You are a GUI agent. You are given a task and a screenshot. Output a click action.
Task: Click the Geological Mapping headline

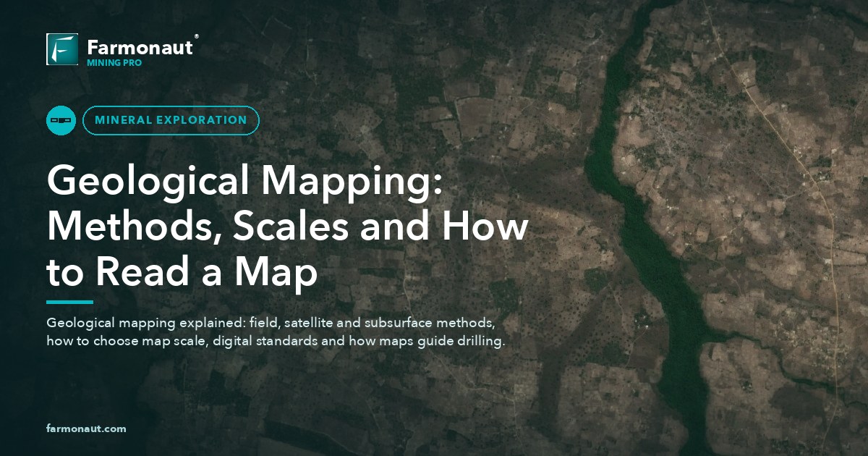[x=287, y=226]
